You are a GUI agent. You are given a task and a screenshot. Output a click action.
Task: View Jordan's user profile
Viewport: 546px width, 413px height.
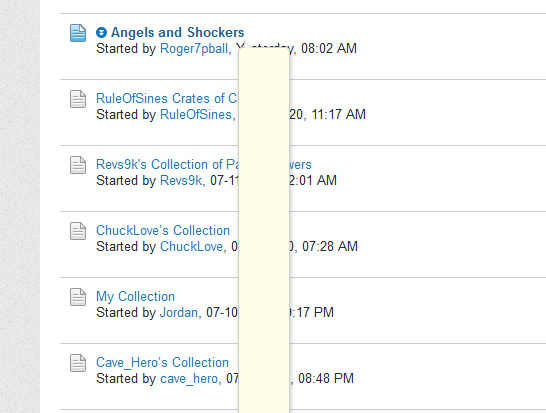click(179, 312)
